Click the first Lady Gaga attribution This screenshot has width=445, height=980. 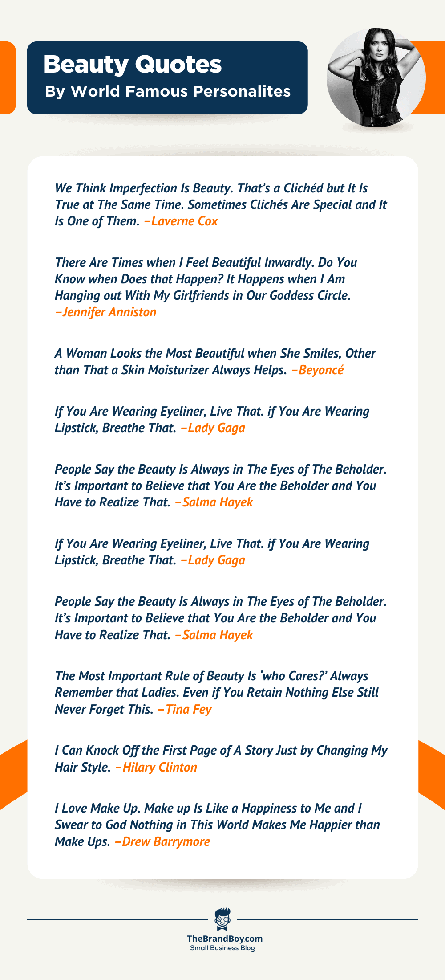tap(213, 428)
